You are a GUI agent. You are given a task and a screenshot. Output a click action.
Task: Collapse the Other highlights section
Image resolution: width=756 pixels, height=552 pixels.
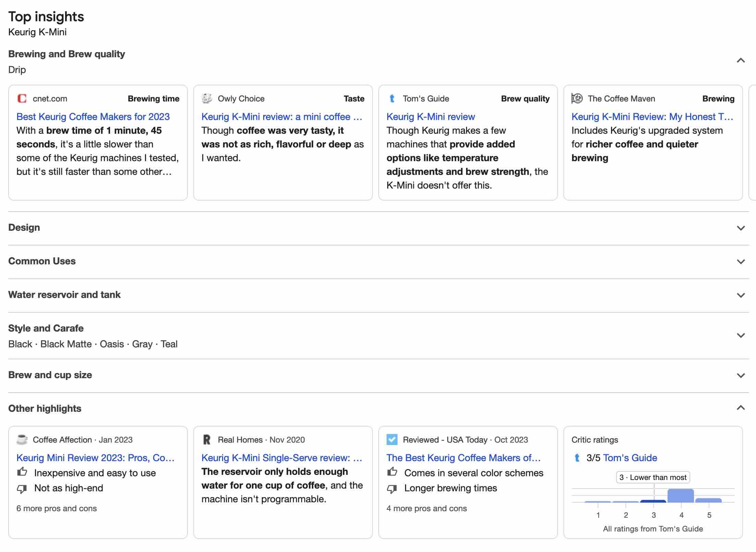tap(741, 408)
